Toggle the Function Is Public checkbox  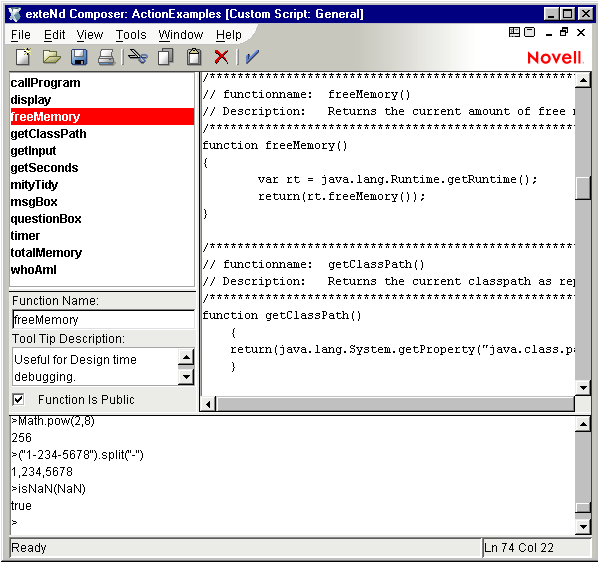[x=18, y=400]
